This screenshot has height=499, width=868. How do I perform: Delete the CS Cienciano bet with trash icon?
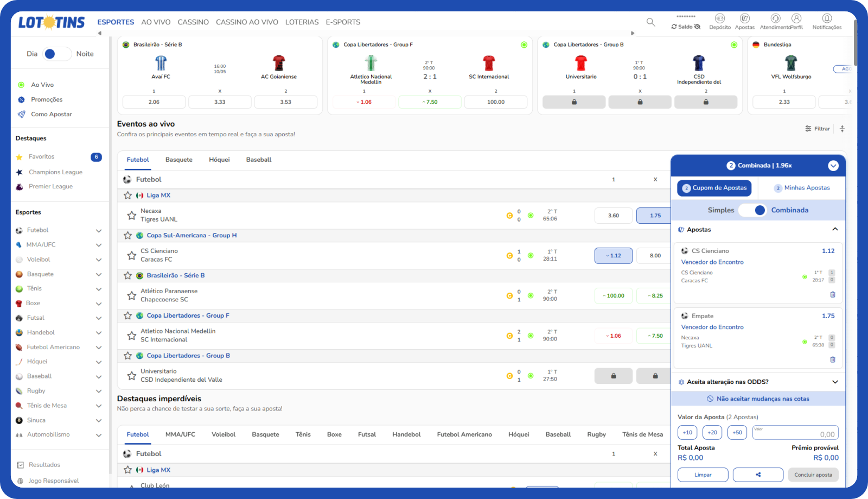coord(833,295)
